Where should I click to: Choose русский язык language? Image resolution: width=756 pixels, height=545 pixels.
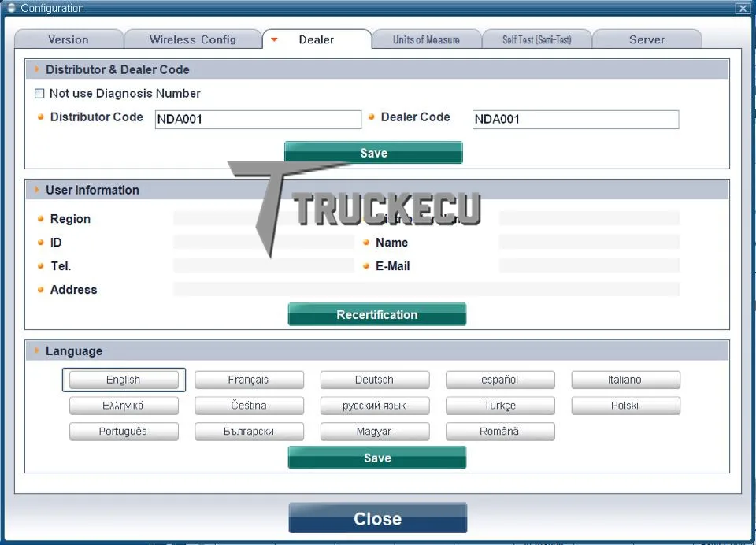point(375,406)
